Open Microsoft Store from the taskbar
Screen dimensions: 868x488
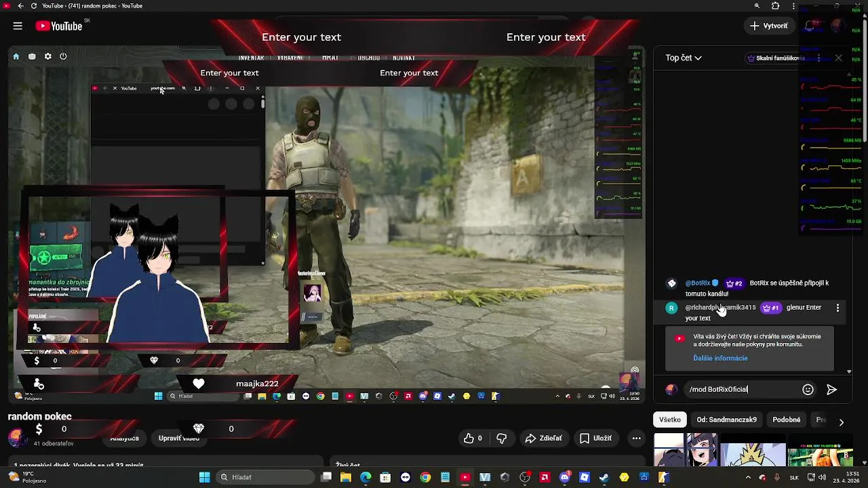(x=385, y=477)
